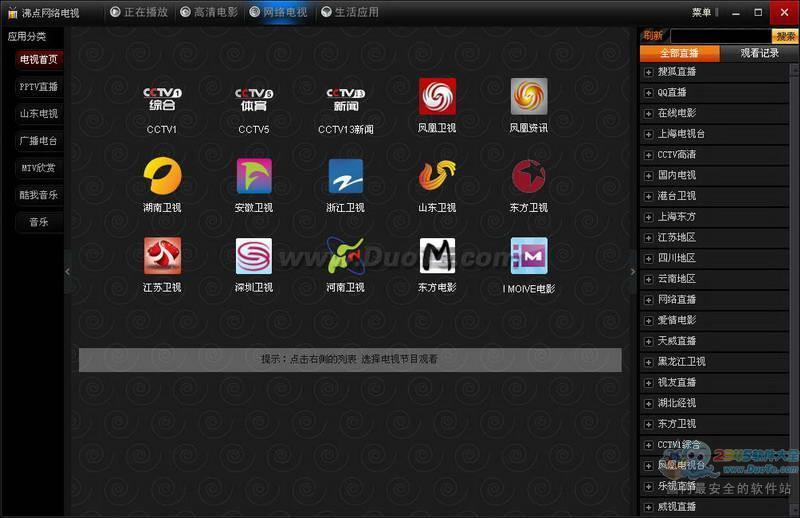This screenshot has height=518, width=800.
Task: Click the 沸点网络电视 app logo icon
Action: 12,13
